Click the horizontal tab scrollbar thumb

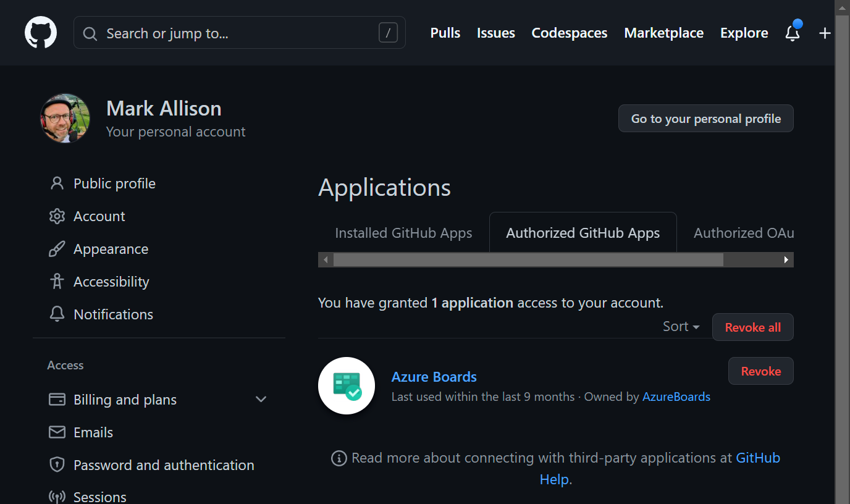[528, 259]
